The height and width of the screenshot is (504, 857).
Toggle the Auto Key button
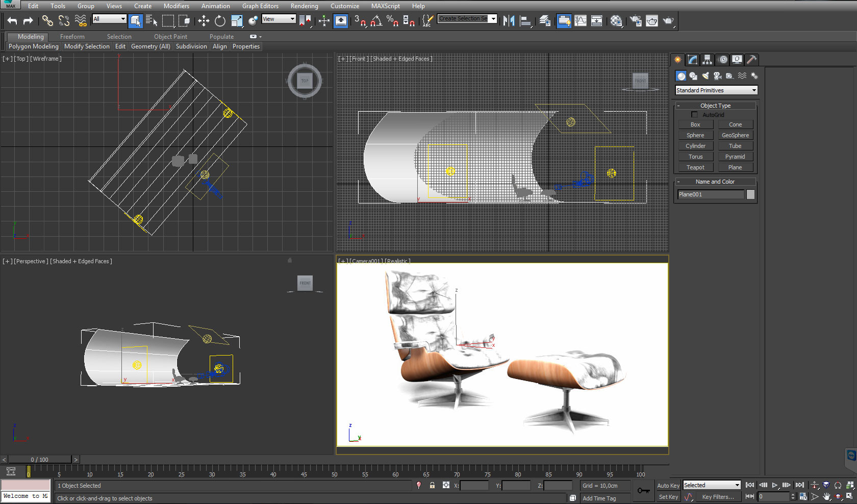click(668, 486)
